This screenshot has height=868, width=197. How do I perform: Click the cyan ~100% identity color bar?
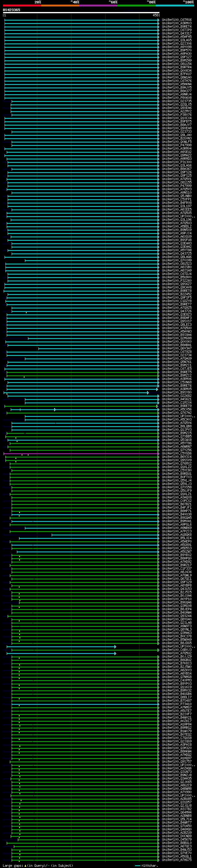tap(175, 6)
